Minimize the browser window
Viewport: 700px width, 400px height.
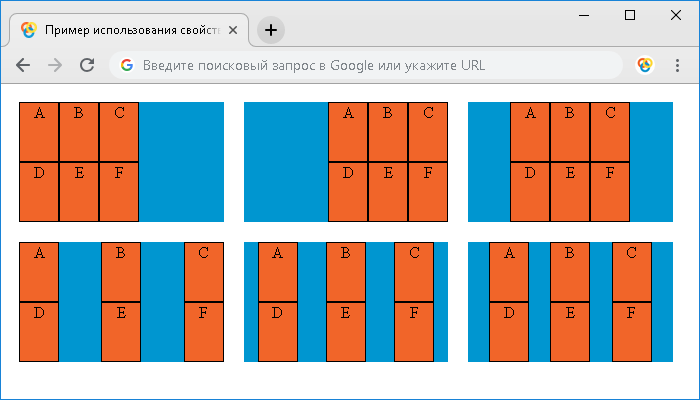pos(583,16)
